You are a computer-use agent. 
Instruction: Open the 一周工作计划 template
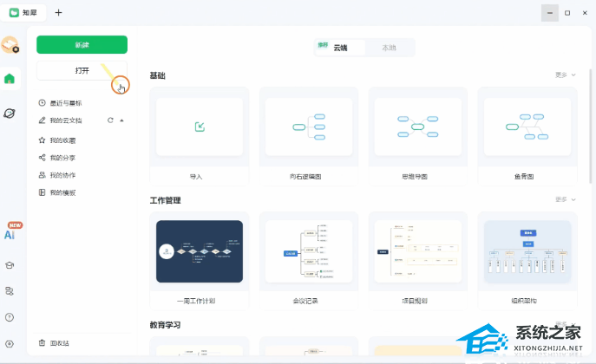(200, 261)
